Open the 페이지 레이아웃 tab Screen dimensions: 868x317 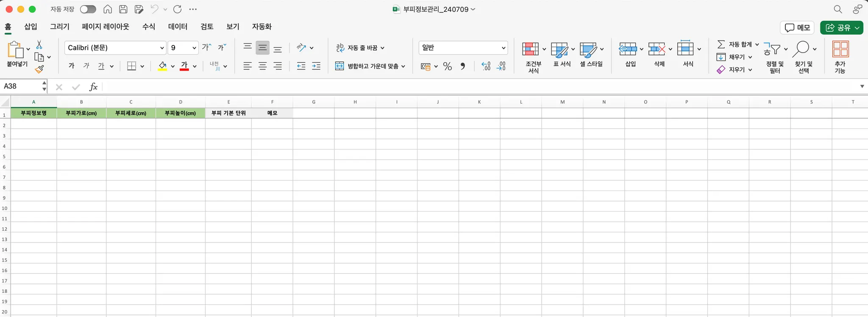[x=106, y=27]
